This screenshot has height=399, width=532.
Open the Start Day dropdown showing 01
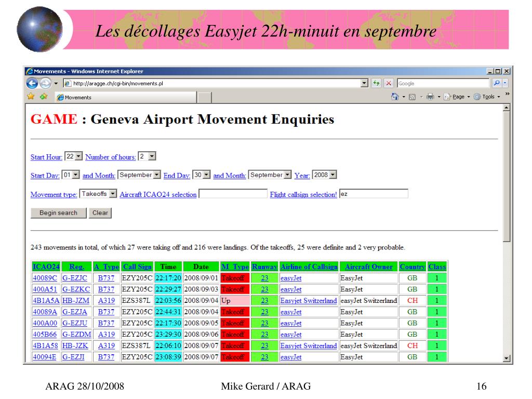coord(71,175)
